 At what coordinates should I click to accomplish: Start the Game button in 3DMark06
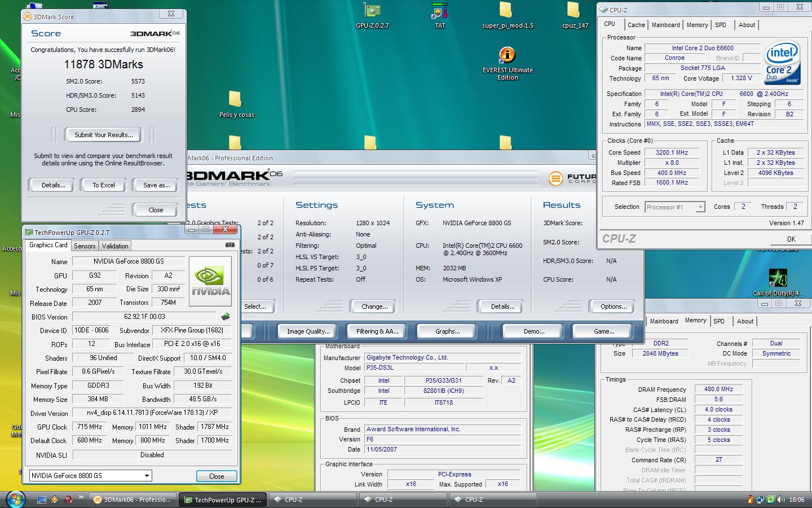pos(603,331)
